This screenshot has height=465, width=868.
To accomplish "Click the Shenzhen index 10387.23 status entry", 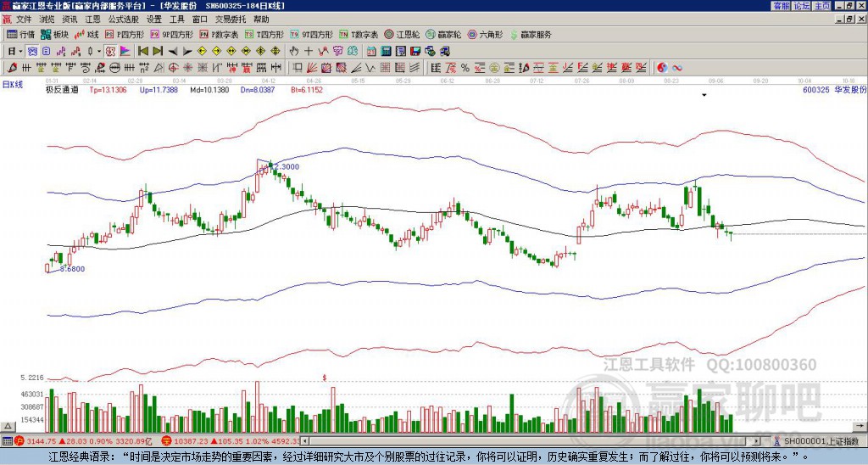I will tap(230, 441).
